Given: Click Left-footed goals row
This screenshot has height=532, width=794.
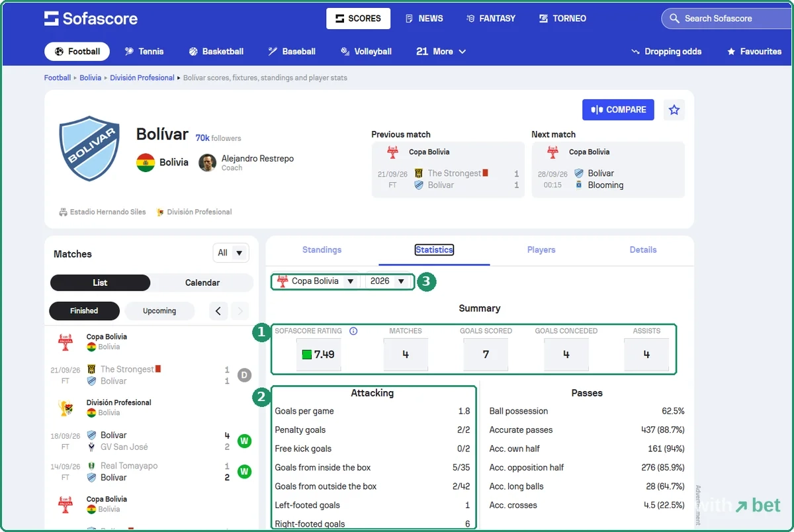Looking at the screenshot, I should coord(373,506).
